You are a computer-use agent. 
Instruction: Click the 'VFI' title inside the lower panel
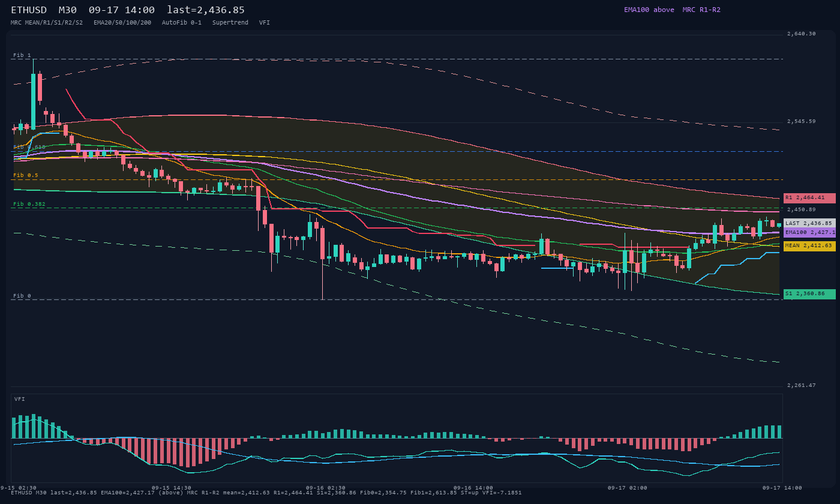20,399
